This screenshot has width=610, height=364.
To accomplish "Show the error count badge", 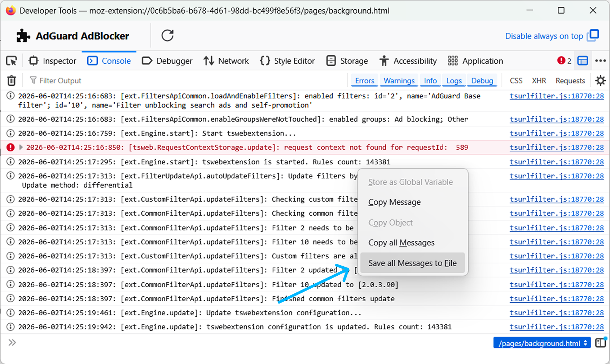I will pos(564,61).
